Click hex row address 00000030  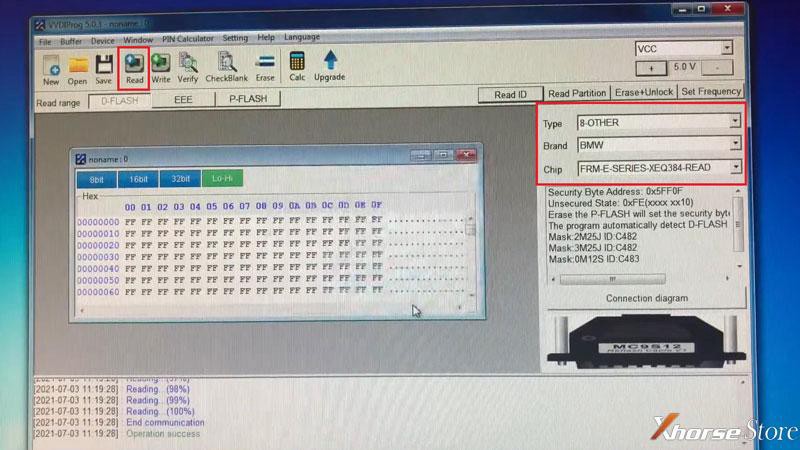click(x=98, y=257)
